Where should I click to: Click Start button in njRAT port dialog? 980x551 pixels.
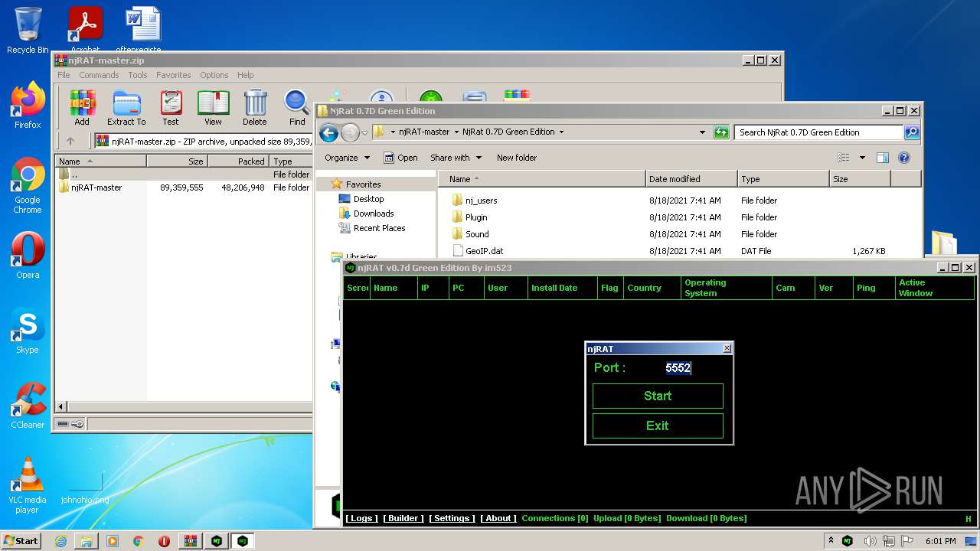[x=658, y=396]
